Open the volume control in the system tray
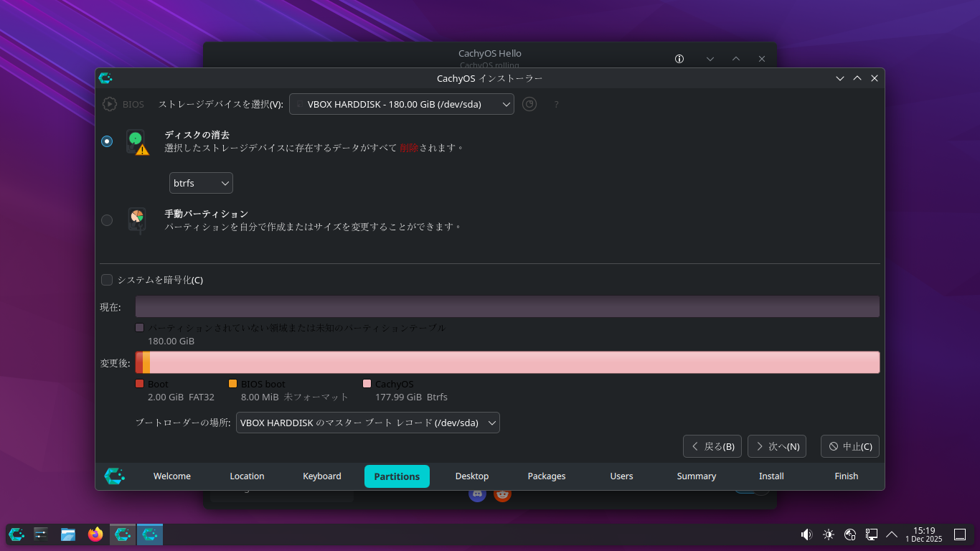 (x=806, y=534)
